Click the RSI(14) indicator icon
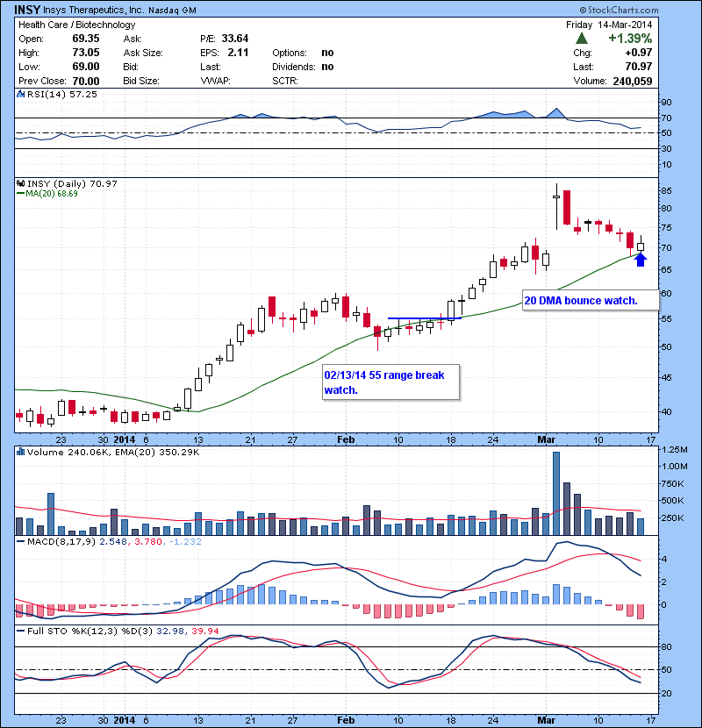702x728 pixels. [x=20, y=94]
